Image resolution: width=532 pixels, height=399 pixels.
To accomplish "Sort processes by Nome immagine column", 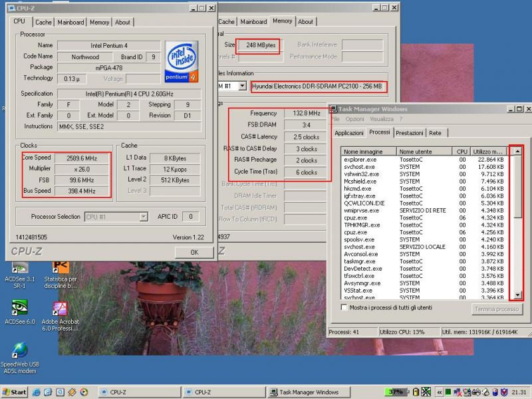I will click(x=369, y=152).
